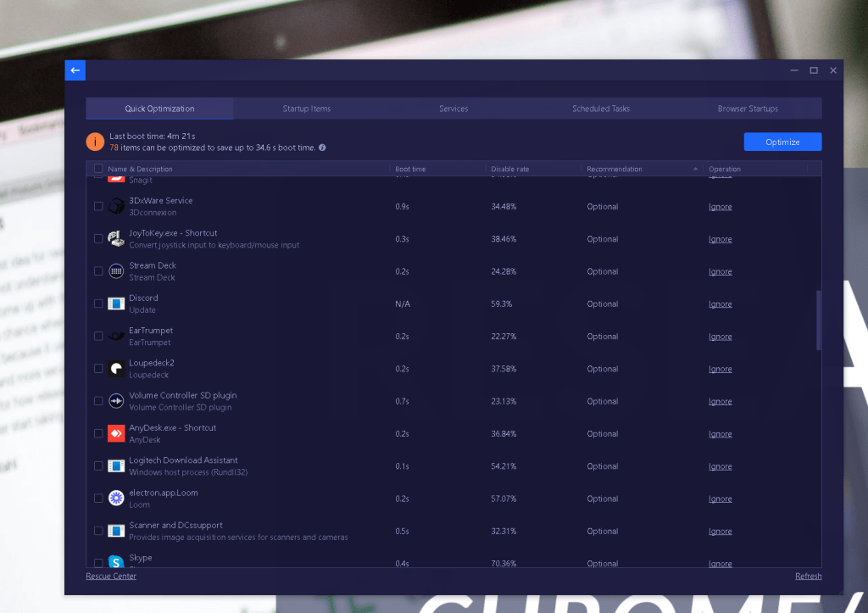Maximize the optimizer window

[x=814, y=70]
